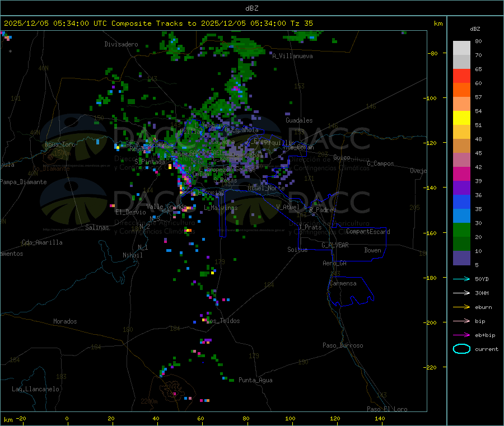This screenshot has width=504, height=426.
Task: Click the G_Campos map label
Action: tap(380, 163)
